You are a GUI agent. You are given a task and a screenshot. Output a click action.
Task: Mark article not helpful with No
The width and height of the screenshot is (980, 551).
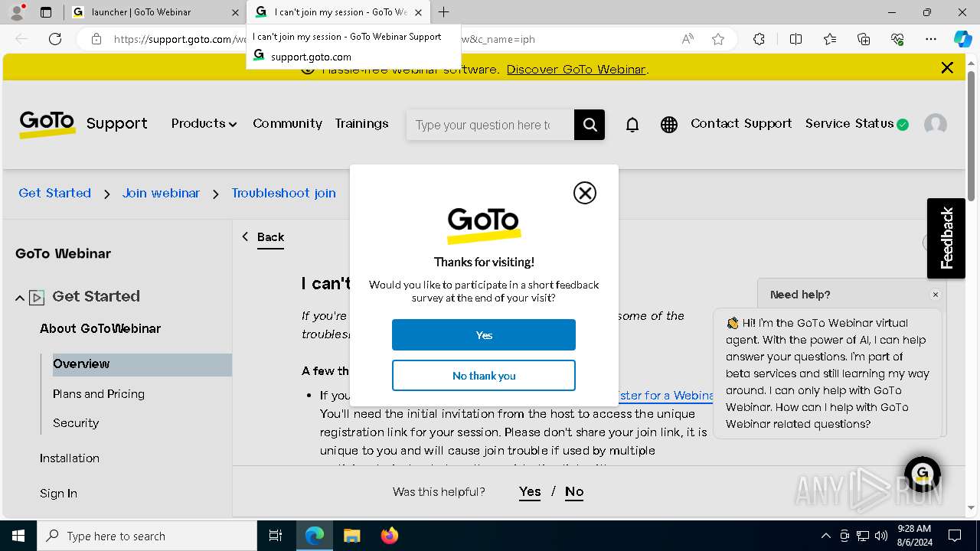574,492
